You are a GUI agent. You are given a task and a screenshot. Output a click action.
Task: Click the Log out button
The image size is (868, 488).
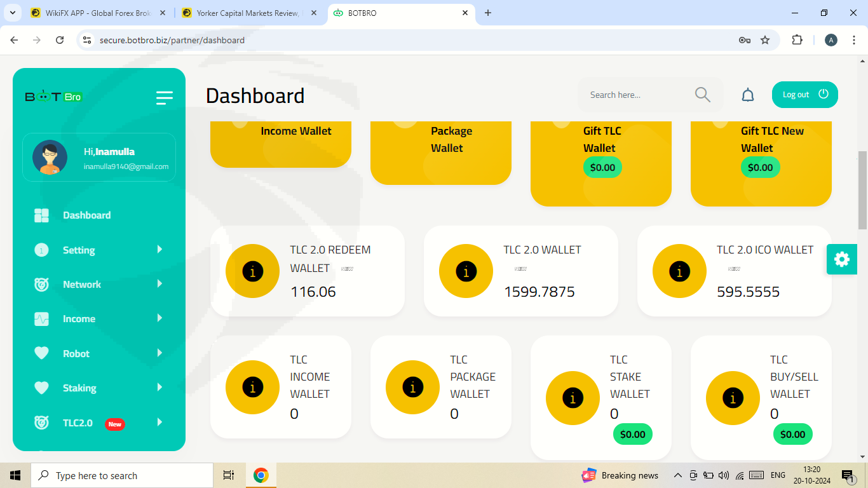point(805,95)
